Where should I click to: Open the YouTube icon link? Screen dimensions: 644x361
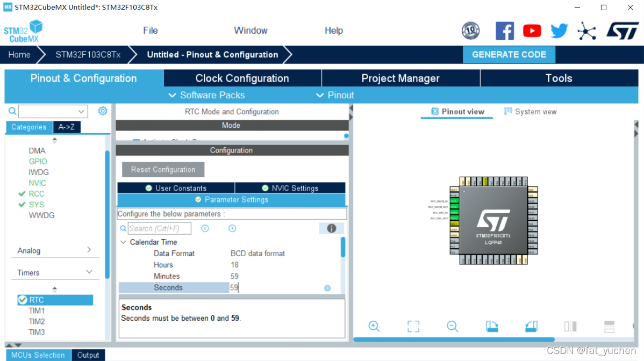coord(532,31)
